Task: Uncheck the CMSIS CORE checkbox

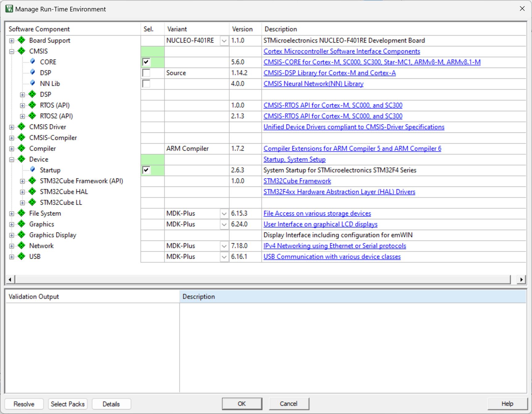Action: (x=146, y=62)
